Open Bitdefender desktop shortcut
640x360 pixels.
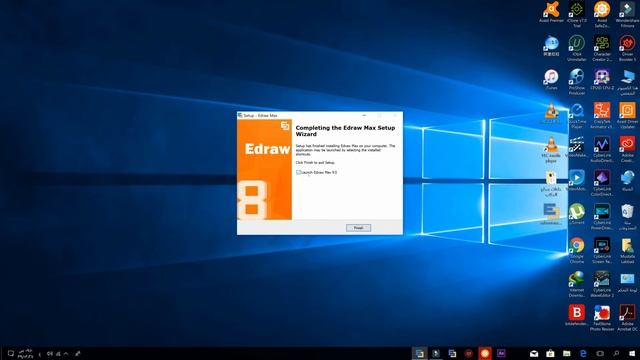[577, 315]
